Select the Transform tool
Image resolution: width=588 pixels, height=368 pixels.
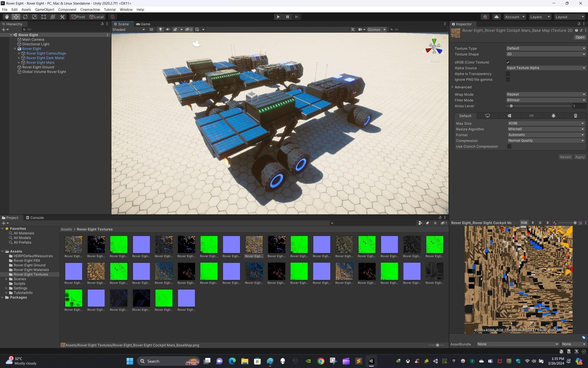53,17
